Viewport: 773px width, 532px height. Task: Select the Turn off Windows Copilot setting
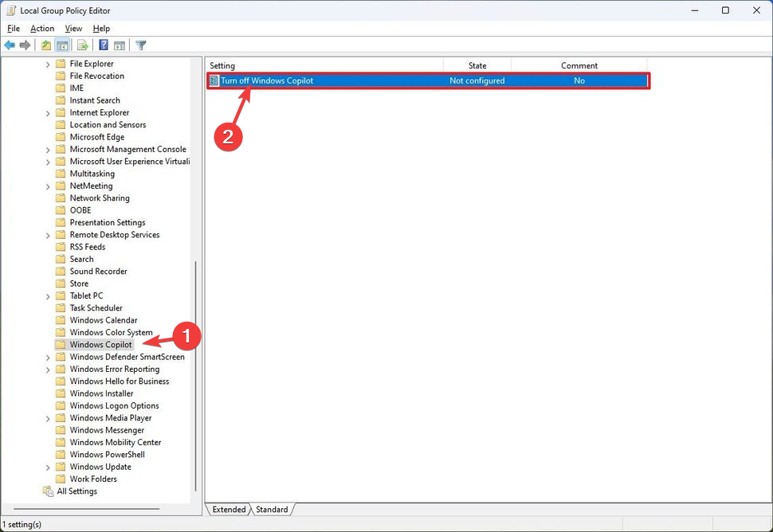point(267,80)
